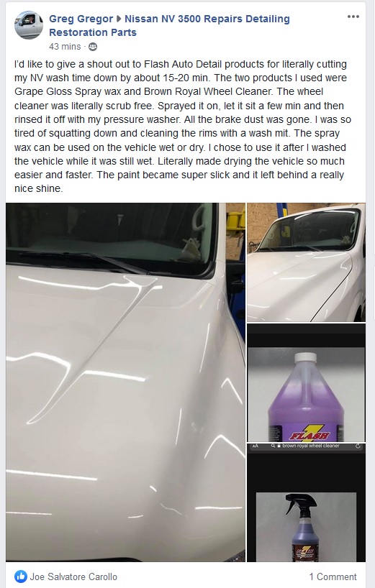
Task: Click the arrow between author and group
Action: click(119, 19)
